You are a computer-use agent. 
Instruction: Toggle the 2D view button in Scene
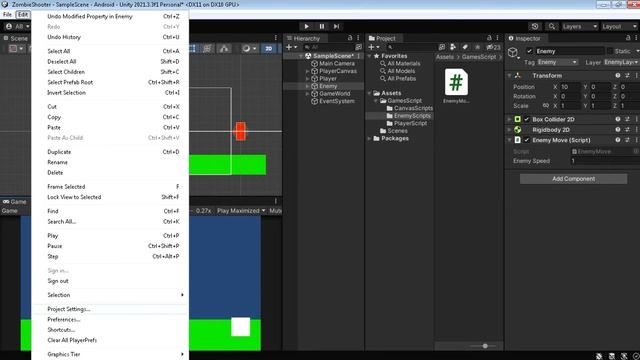coord(269,49)
